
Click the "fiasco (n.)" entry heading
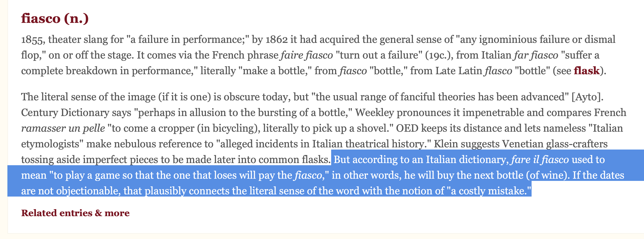[x=55, y=19]
